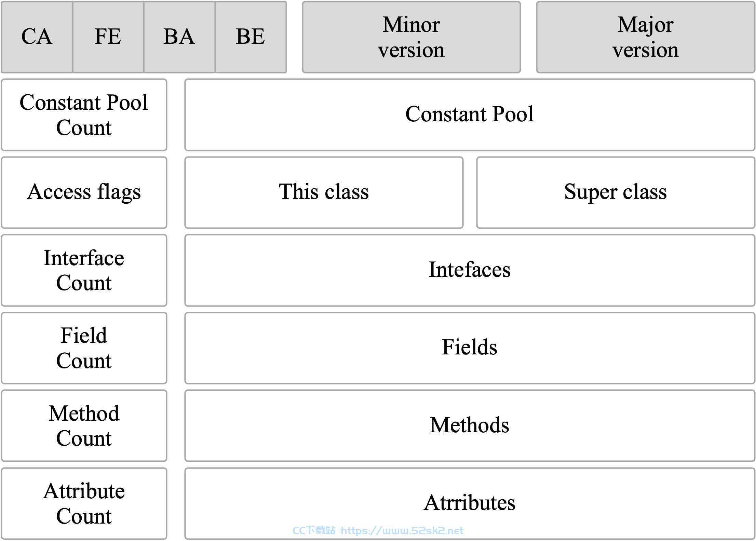This screenshot has width=756, height=541.
Task: Select the Major version box
Action: [646, 37]
